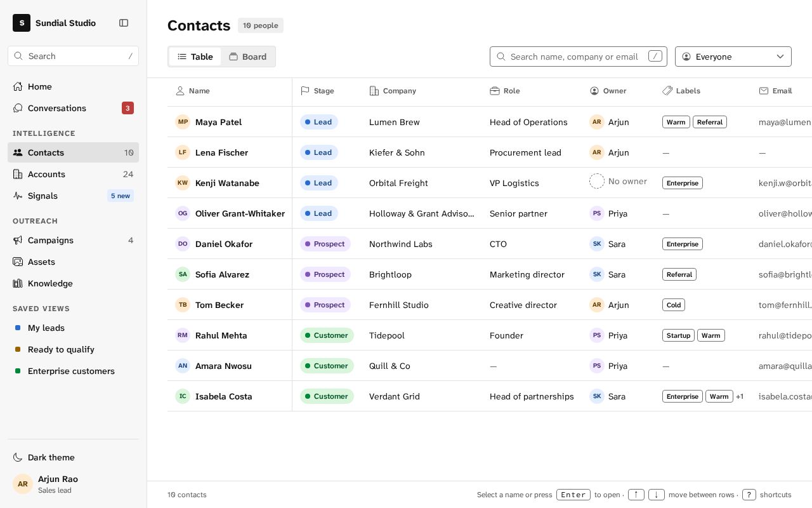Viewport: 812px width, 508px height.
Task: Collapse the sidebar using the panel icon
Action: (124, 23)
